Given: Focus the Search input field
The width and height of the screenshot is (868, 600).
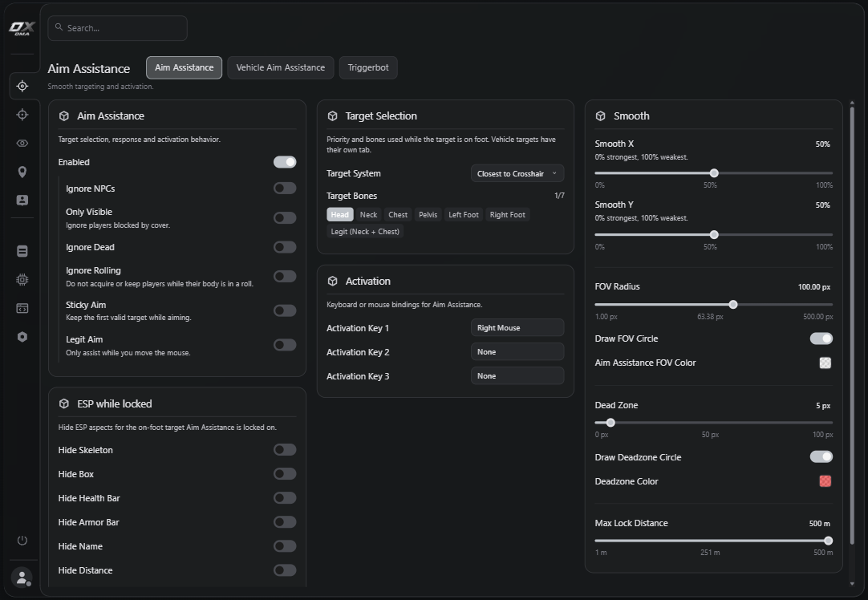Looking at the screenshot, I should click(x=117, y=28).
